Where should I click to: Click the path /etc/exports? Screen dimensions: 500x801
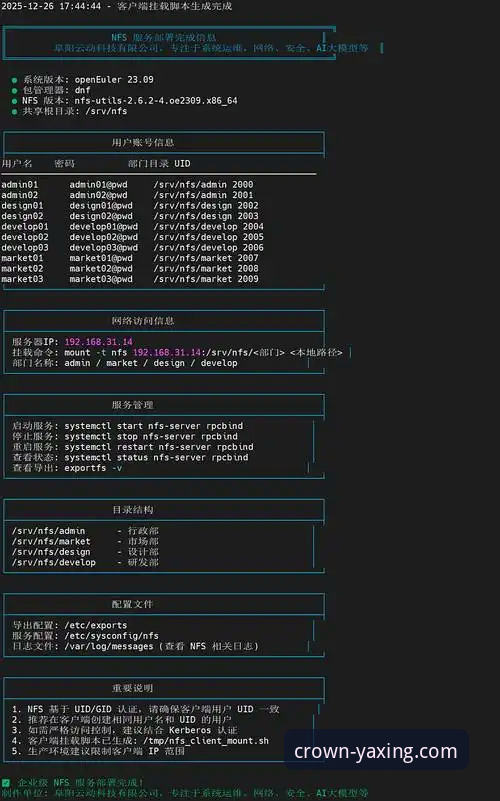pyautogui.click(x=96, y=625)
